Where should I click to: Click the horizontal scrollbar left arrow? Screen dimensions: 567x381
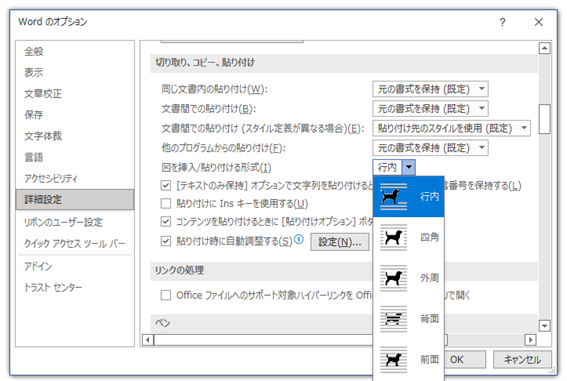(148, 340)
